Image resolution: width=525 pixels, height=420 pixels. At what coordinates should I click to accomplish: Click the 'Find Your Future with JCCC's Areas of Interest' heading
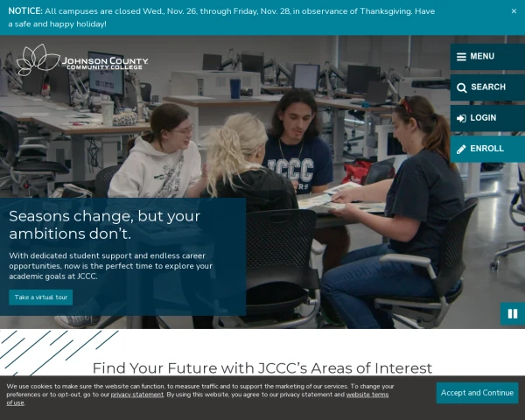click(x=262, y=368)
